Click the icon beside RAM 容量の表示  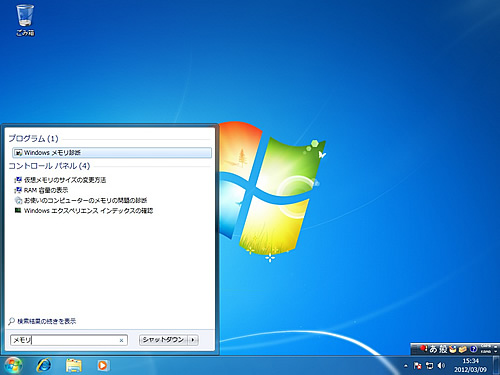coord(18,190)
